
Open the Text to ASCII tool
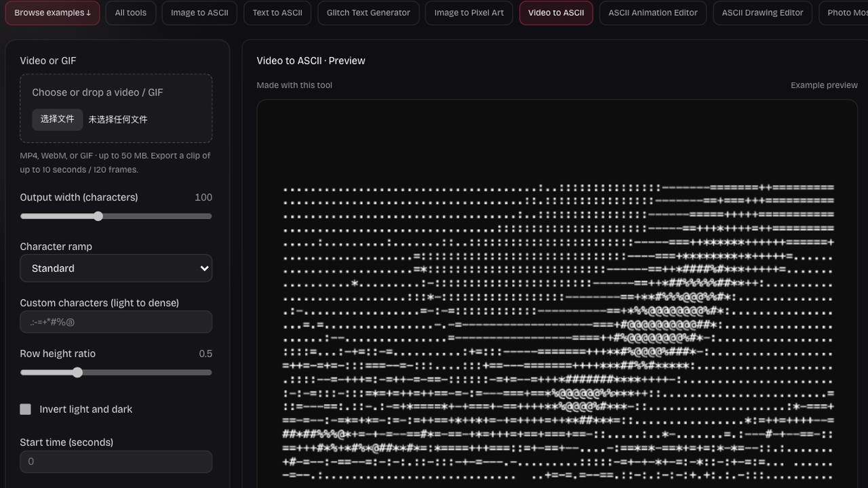point(277,13)
